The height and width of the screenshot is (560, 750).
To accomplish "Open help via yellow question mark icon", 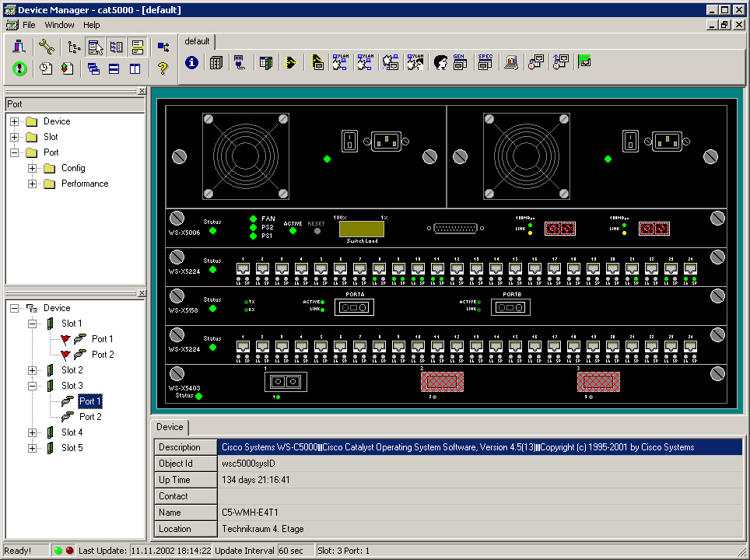I will click(162, 68).
